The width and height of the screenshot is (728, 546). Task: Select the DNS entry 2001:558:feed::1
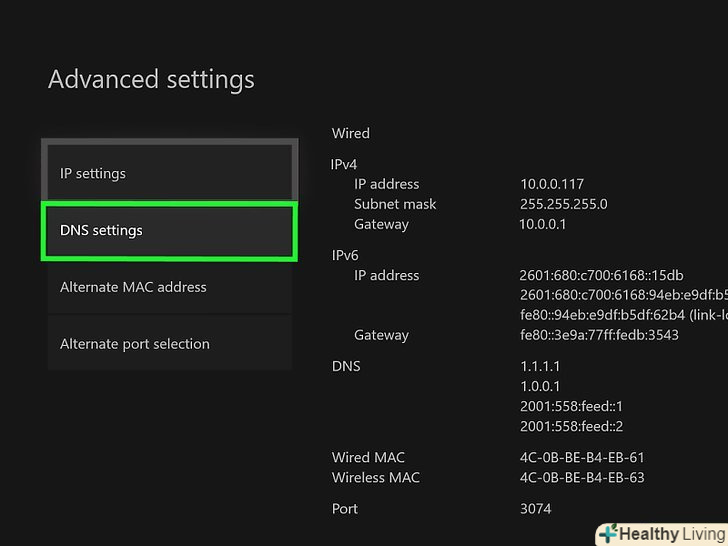tap(571, 406)
